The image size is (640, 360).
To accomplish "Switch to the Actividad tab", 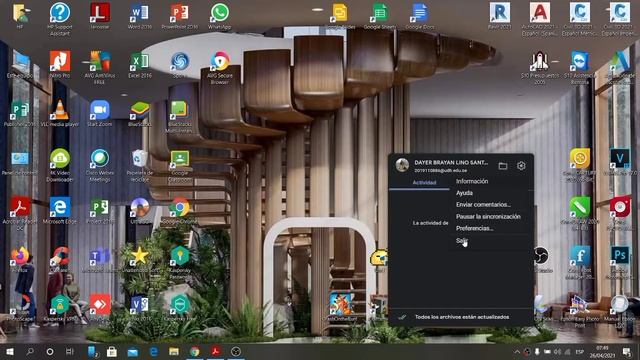I will point(424,183).
